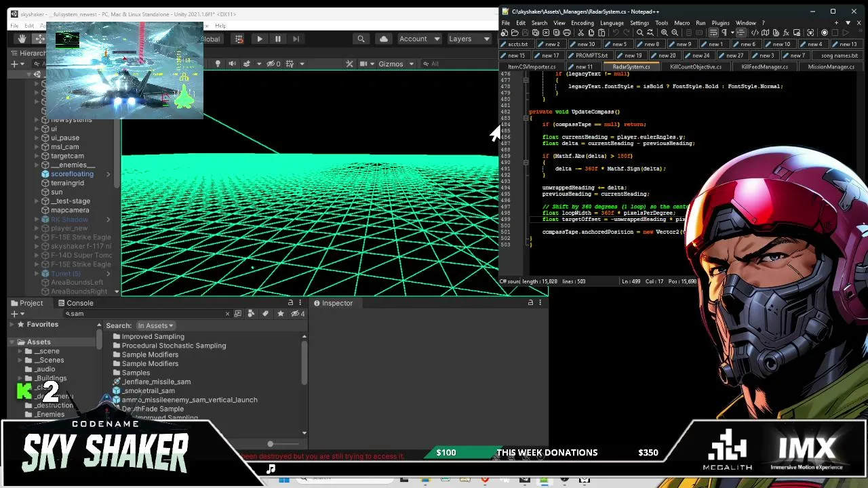Open the In Assets search scope dropdown
The image size is (868, 488).
tap(156, 326)
